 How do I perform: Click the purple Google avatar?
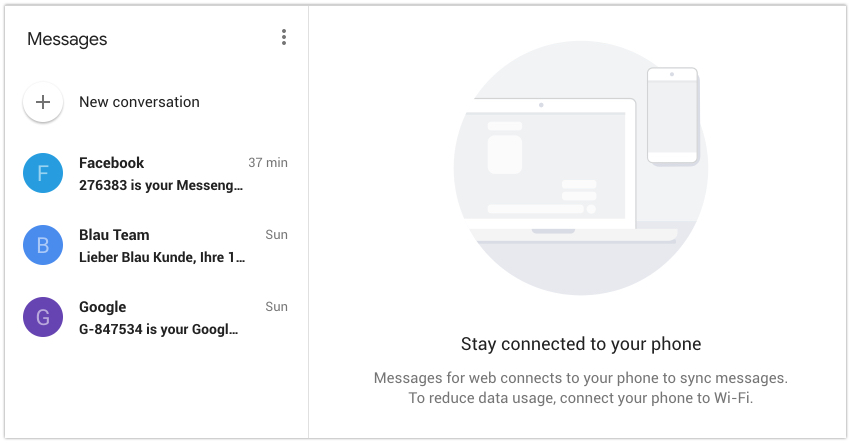click(x=43, y=317)
